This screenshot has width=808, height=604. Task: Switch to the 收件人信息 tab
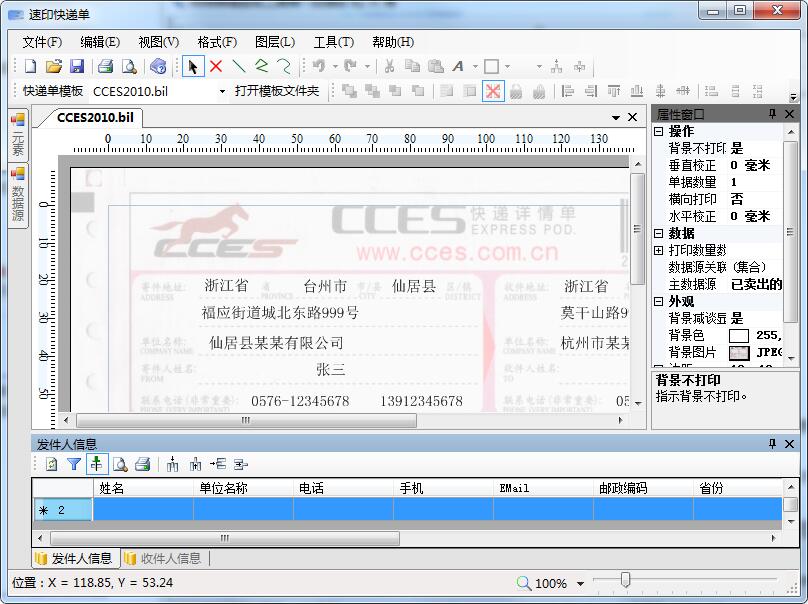[x=166, y=558]
